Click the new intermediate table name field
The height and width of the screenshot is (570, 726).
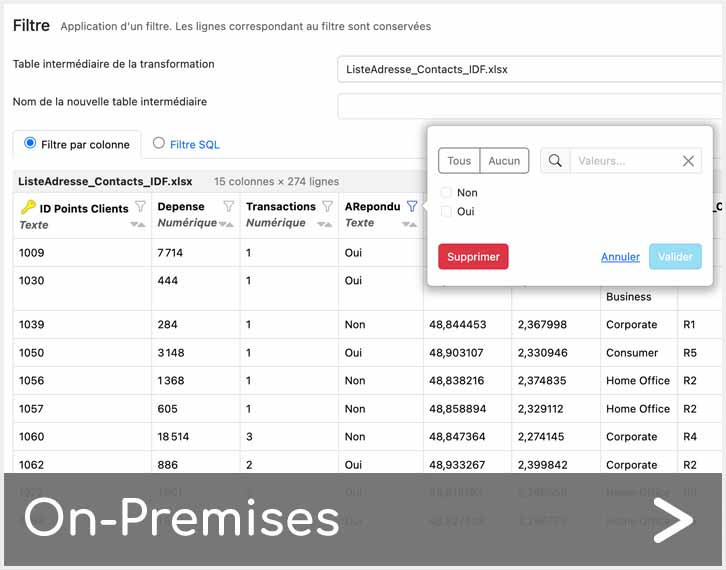click(530, 105)
